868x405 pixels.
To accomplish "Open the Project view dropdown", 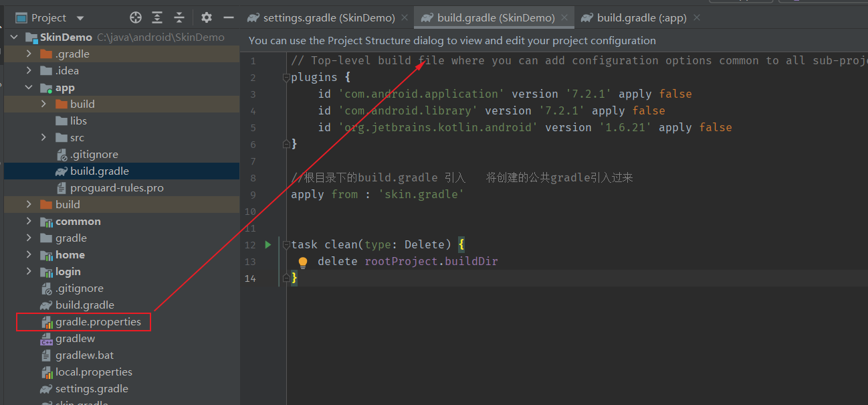I will point(80,18).
